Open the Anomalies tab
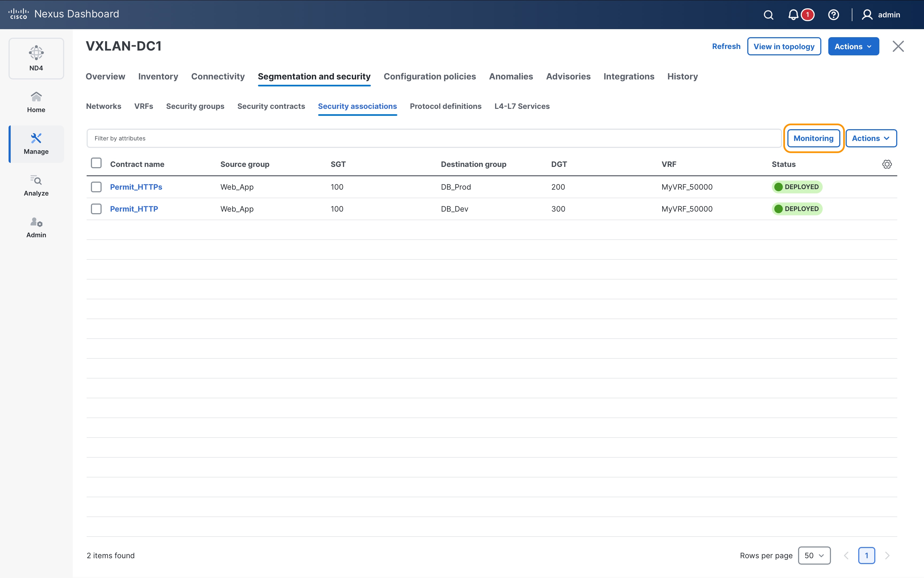Image resolution: width=924 pixels, height=578 pixels. [511, 76]
